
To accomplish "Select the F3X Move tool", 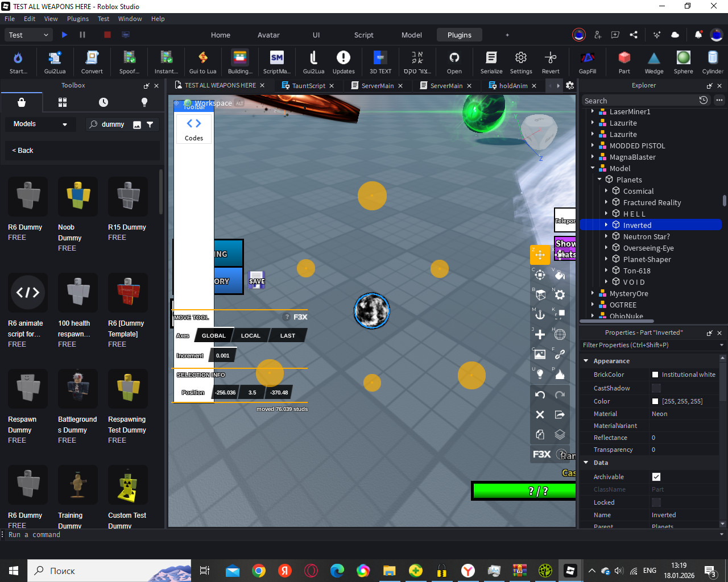I will click(540, 255).
